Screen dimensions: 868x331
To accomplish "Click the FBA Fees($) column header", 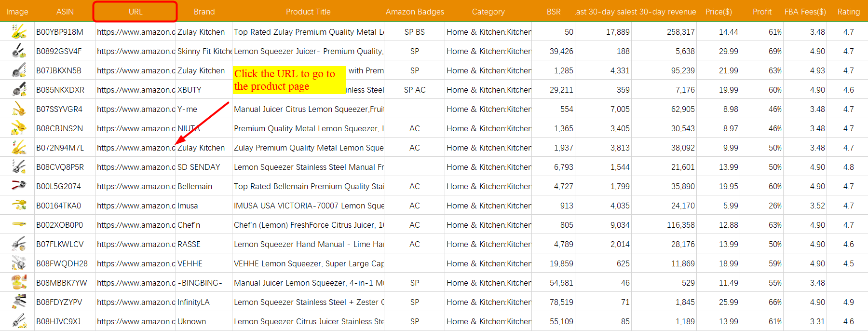I will coord(805,12).
